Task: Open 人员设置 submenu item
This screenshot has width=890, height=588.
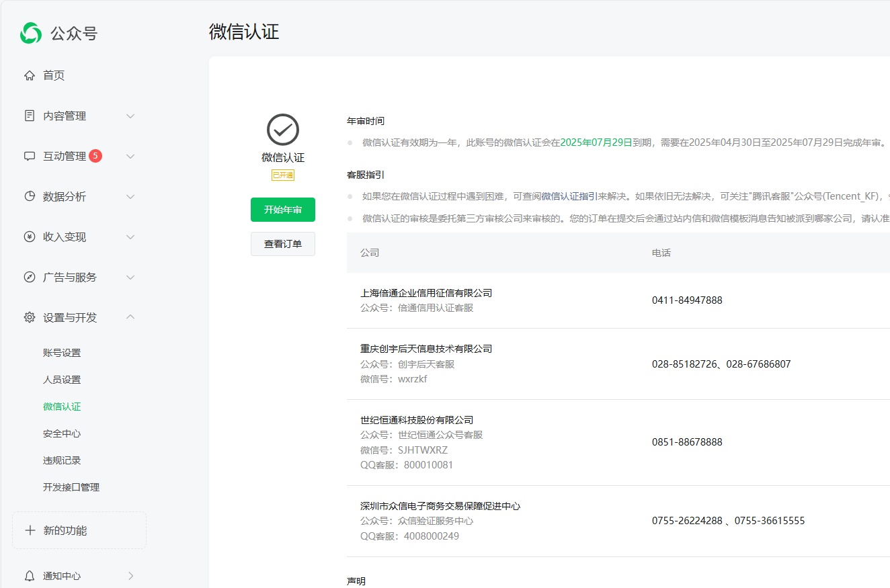Action: [x=62, y=380]
